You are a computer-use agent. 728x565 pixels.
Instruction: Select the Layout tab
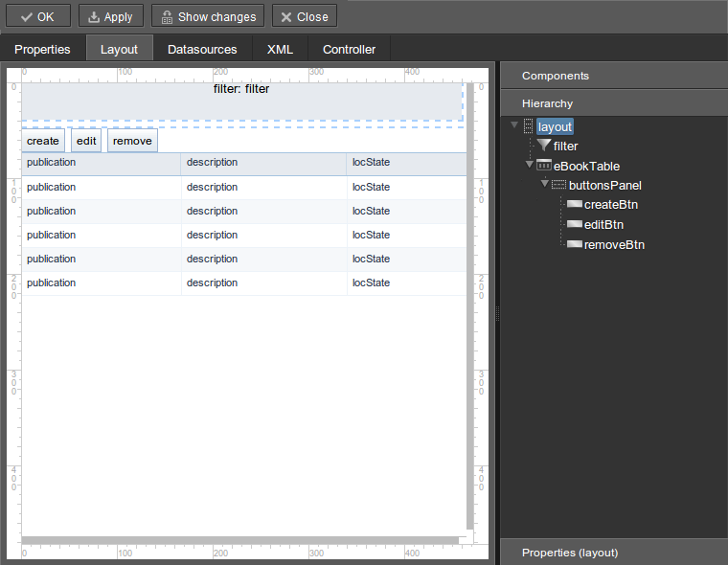120,49
